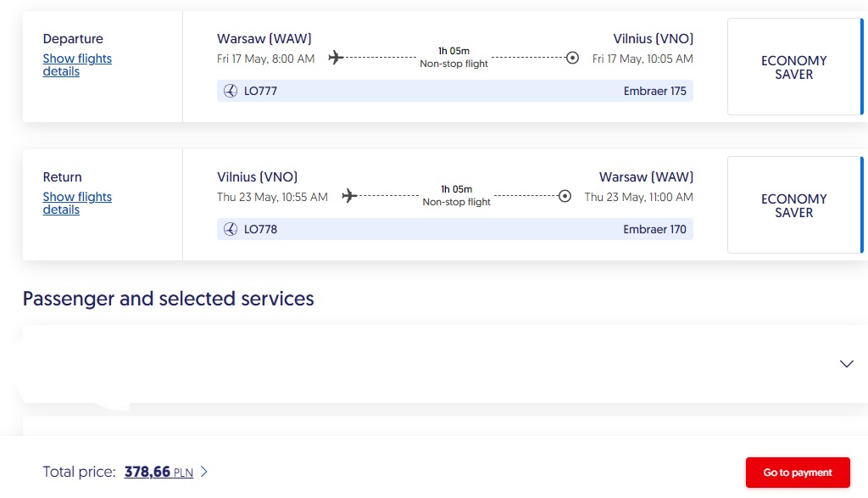This screenshot has width=868, height=498.
Task: Show flights details for Return
Action: 76,204
